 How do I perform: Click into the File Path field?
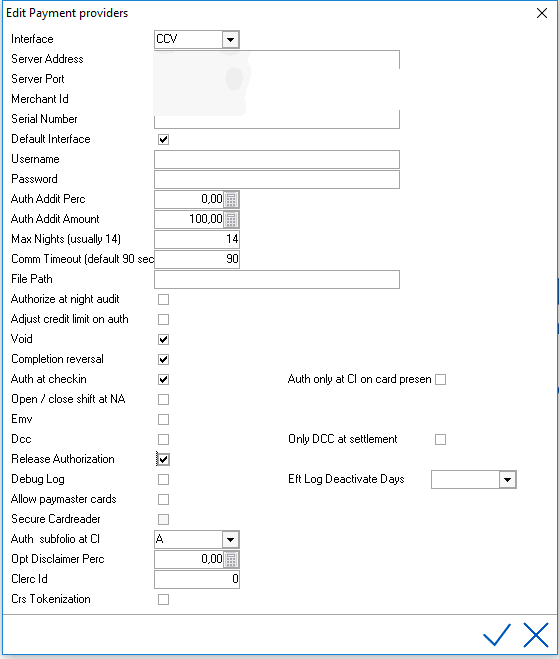(x=277, y=279)
